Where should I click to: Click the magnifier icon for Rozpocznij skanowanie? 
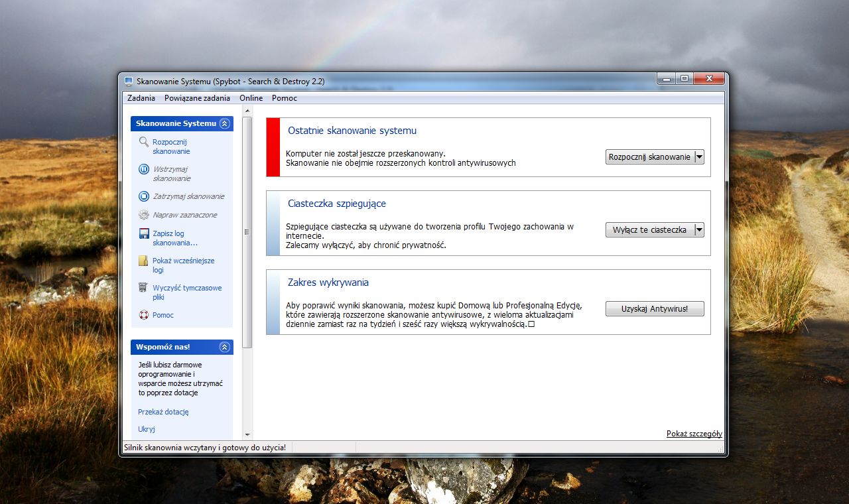pyautogui.click(x=144, y=142)
